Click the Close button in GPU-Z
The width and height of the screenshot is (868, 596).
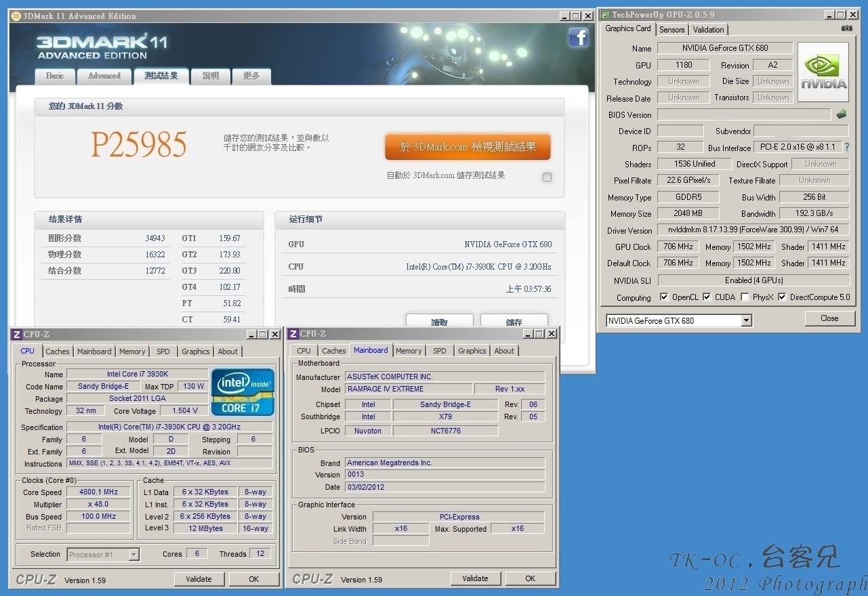point(829,318)
